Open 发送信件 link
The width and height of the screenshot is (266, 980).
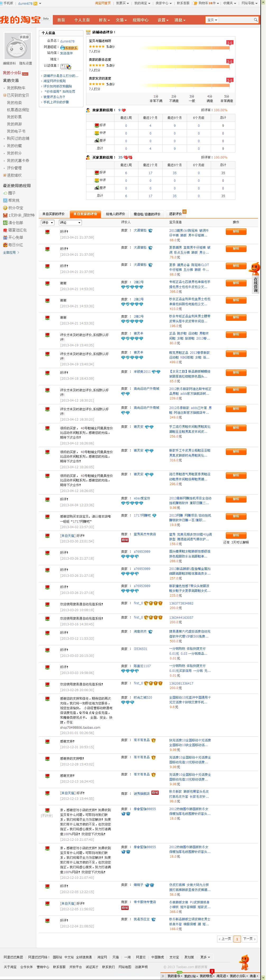click(66, 53)
